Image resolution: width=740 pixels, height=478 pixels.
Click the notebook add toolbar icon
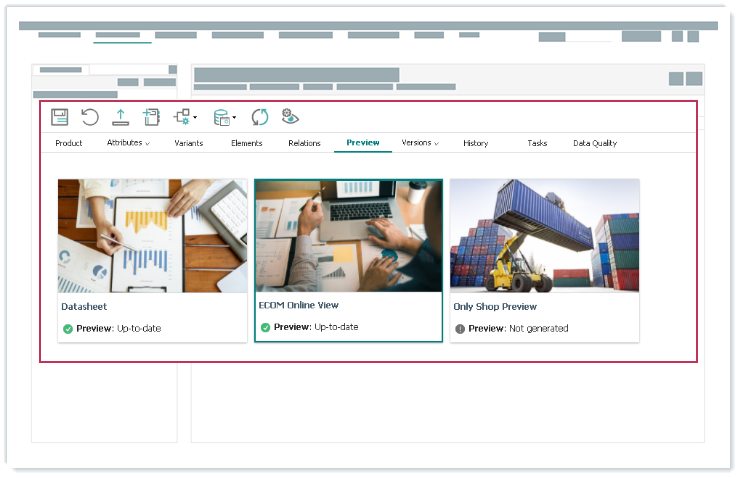pos(151,117)
